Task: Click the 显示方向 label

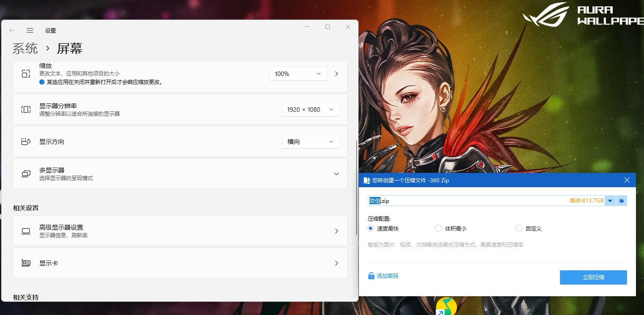Action: [x=52, y=142]
